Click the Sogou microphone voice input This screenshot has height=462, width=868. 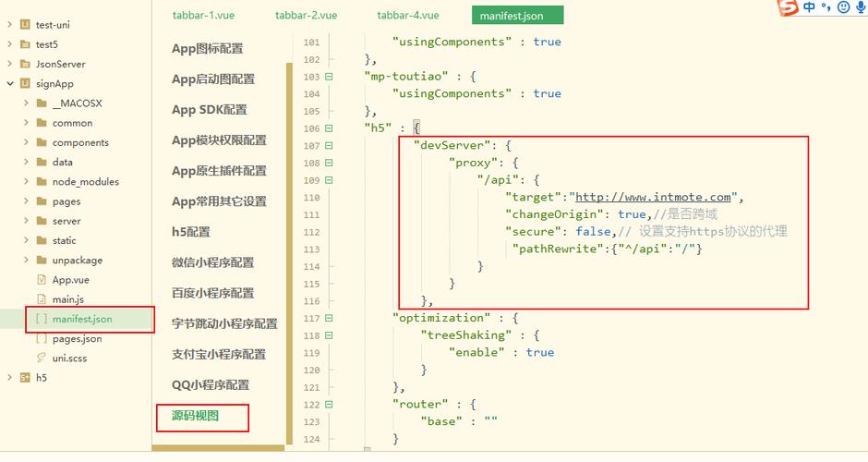[860, 7]
